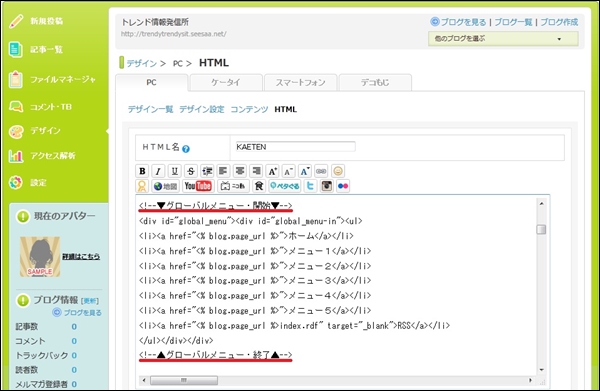Open 他のブログを選ぶ dropdown

[503, 39]
